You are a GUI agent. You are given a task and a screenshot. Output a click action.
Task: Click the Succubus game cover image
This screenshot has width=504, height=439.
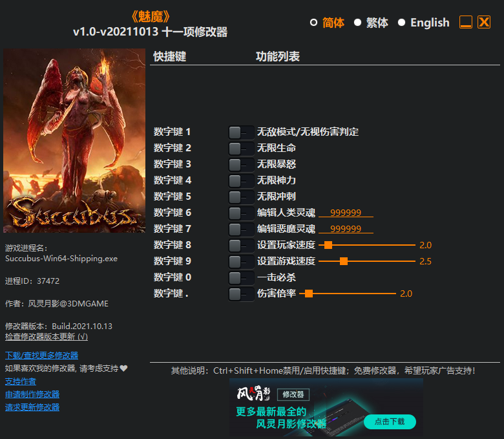pos(74,140)
